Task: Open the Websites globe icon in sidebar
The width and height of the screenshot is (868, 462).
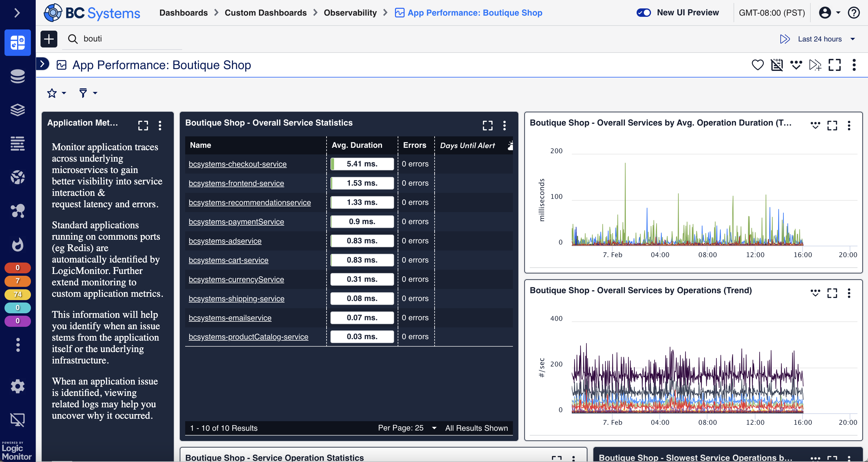Action: [17, 177]
